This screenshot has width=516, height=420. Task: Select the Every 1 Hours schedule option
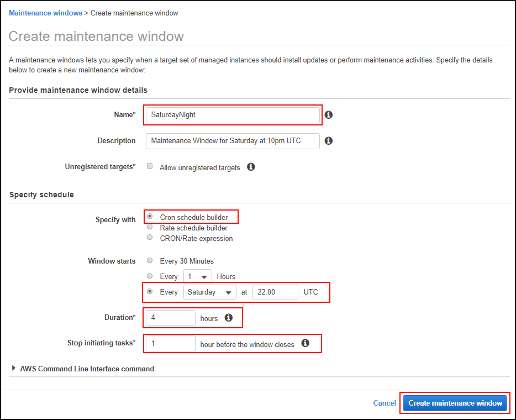click(149, 276)
